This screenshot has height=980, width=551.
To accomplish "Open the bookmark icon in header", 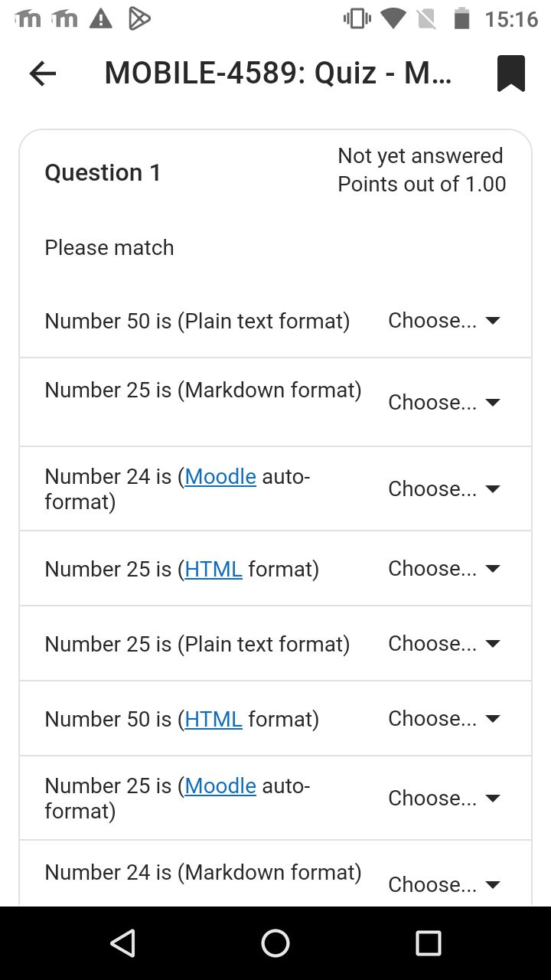I will click(x=511, y=73).
